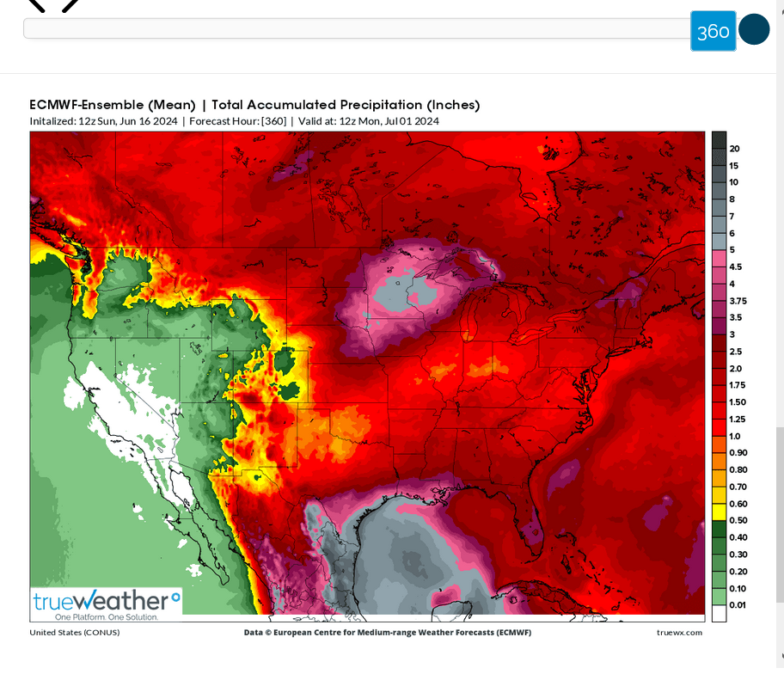Click the yellow legend swatch above 0.50
This screenshot has height=674, width=784.
pyautogui.click(x=719, y=512)
